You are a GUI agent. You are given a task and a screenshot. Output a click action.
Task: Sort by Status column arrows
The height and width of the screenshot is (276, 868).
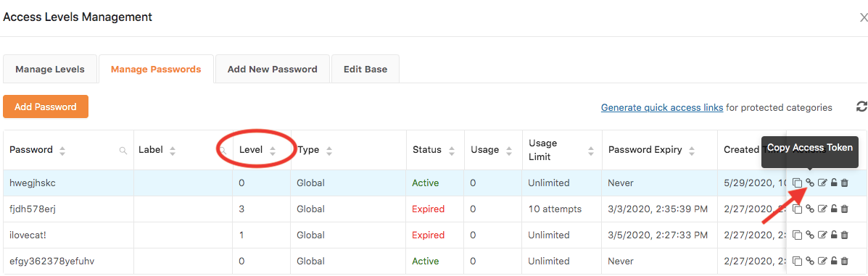[x=452, y=151]
